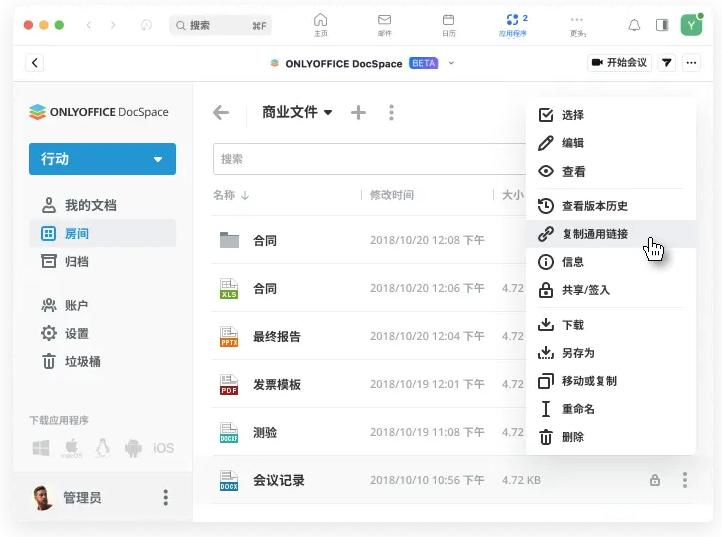This screenshot has width=722, height=537.
Task: Choose 移动或复制 in context menu
Action: tap(611, 381)
